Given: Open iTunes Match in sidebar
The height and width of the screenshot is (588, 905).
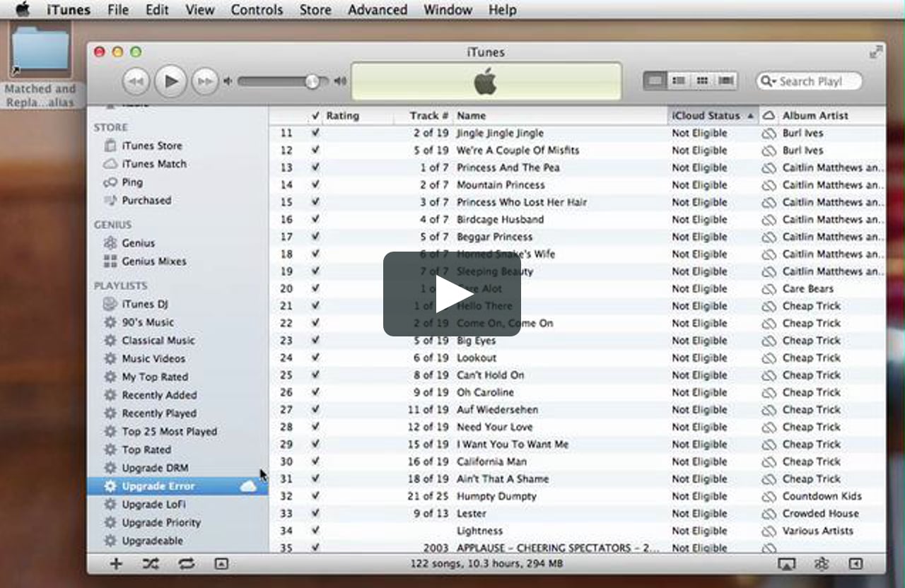Looking at the screenshot, I should click(153, 164).
